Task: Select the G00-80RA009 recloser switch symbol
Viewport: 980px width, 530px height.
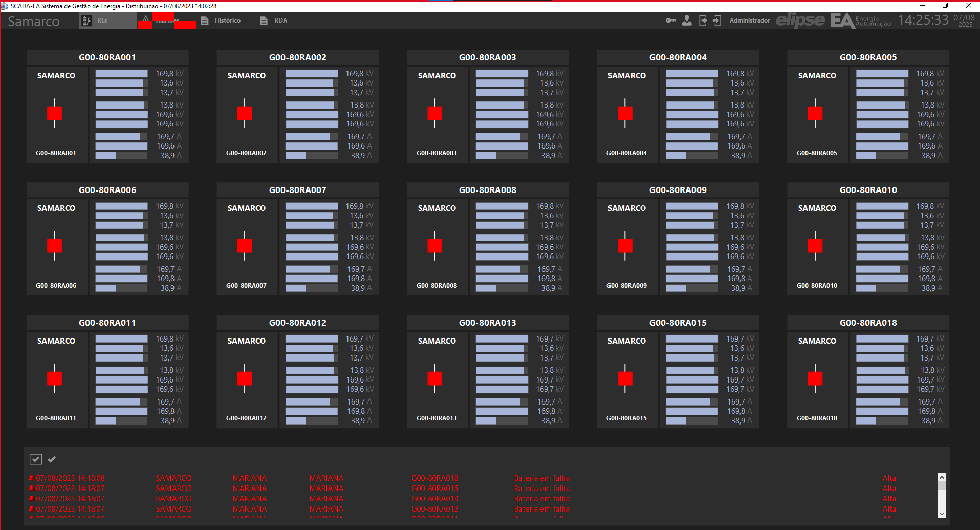Action: point(625,246)
